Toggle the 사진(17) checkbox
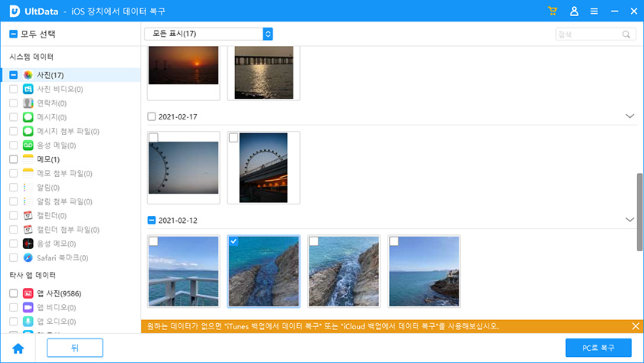The width and height of the screenshot is (644, 363). tap(13, 75)
